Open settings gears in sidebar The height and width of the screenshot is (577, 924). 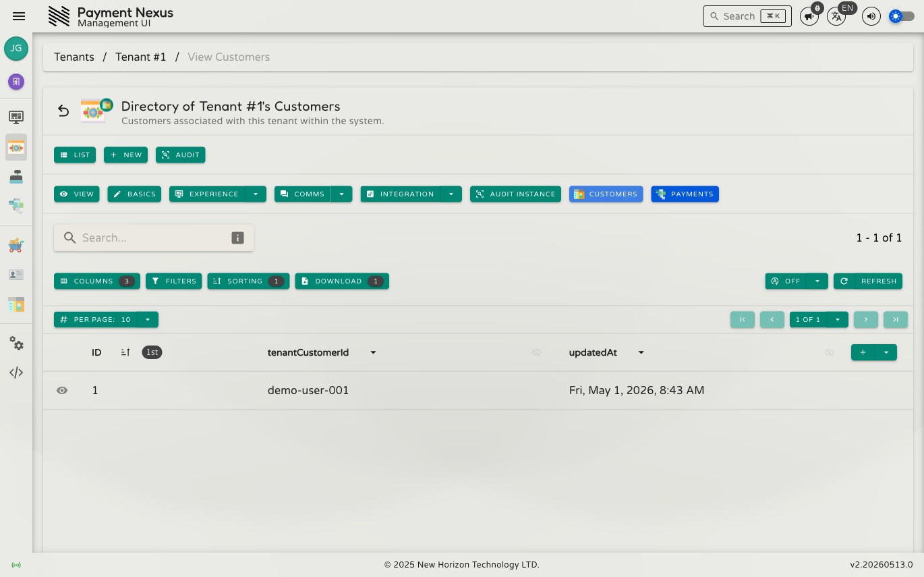click(x=16, y=344)
